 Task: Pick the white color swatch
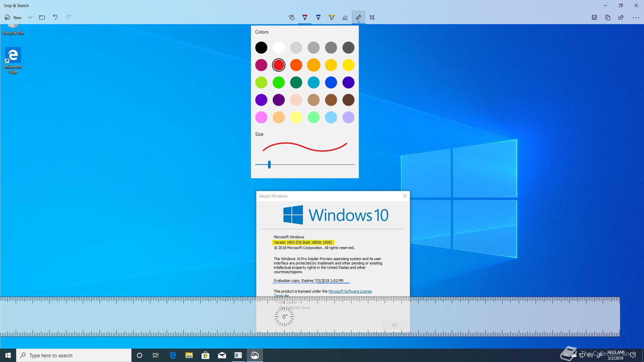279,48
